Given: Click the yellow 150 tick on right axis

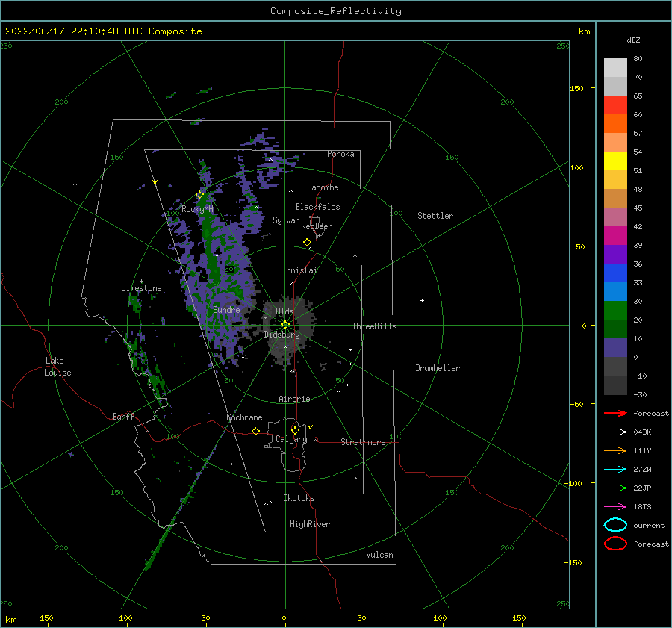Looking at the screenshot, I should [576, 88].
